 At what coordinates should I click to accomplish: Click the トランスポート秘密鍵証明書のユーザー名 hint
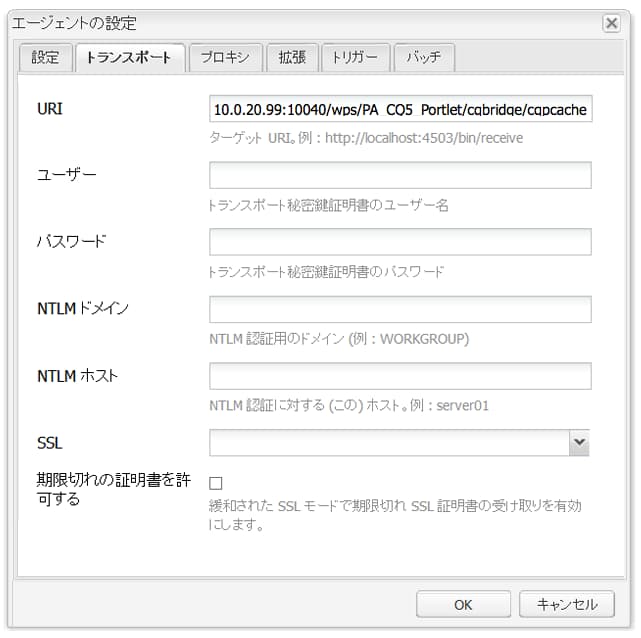tap(329, 205)
